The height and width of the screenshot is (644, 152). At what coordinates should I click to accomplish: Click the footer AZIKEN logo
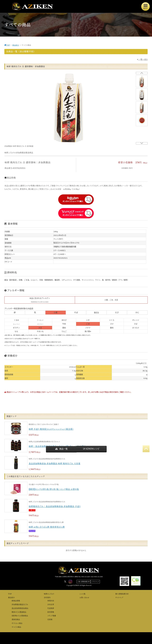(79, 570)
